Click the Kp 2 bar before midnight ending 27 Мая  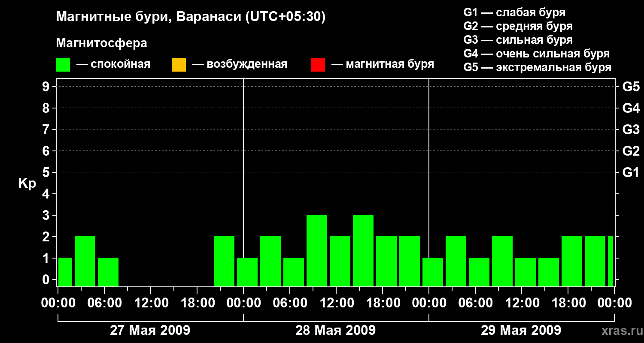(x=224, y=261)
